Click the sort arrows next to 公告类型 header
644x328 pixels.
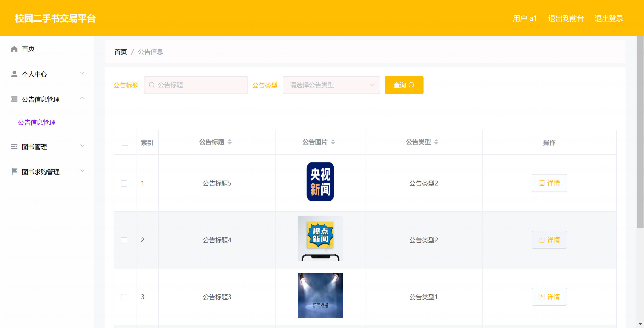click(436, 142)
